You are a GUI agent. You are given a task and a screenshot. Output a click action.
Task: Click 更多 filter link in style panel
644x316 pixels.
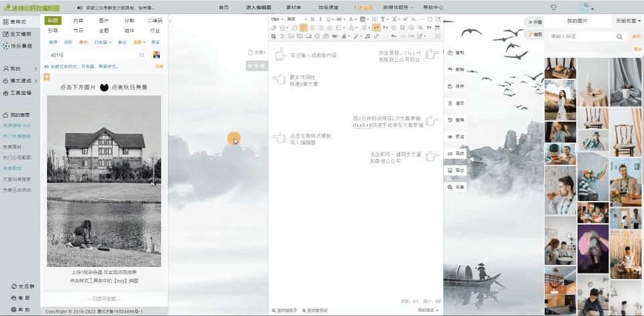[155, 42]
